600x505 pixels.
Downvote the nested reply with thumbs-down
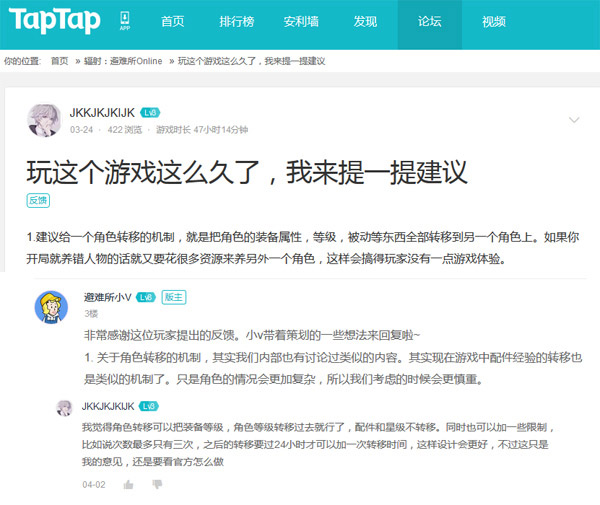pyautogui.click(x=156, y=484)
